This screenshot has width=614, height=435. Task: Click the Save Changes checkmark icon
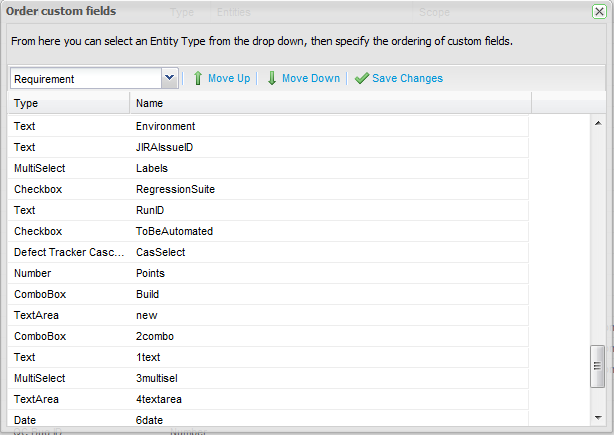click(x=361, y=78)
